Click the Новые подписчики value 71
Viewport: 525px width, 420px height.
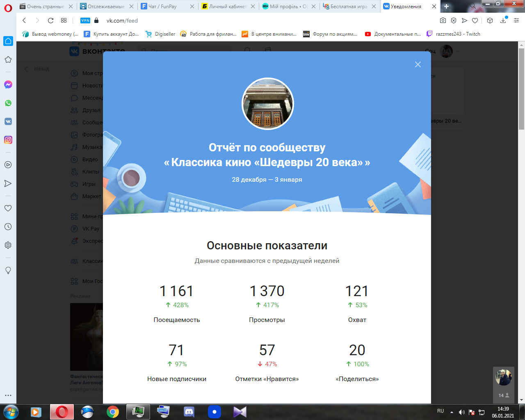pos(176,350)
